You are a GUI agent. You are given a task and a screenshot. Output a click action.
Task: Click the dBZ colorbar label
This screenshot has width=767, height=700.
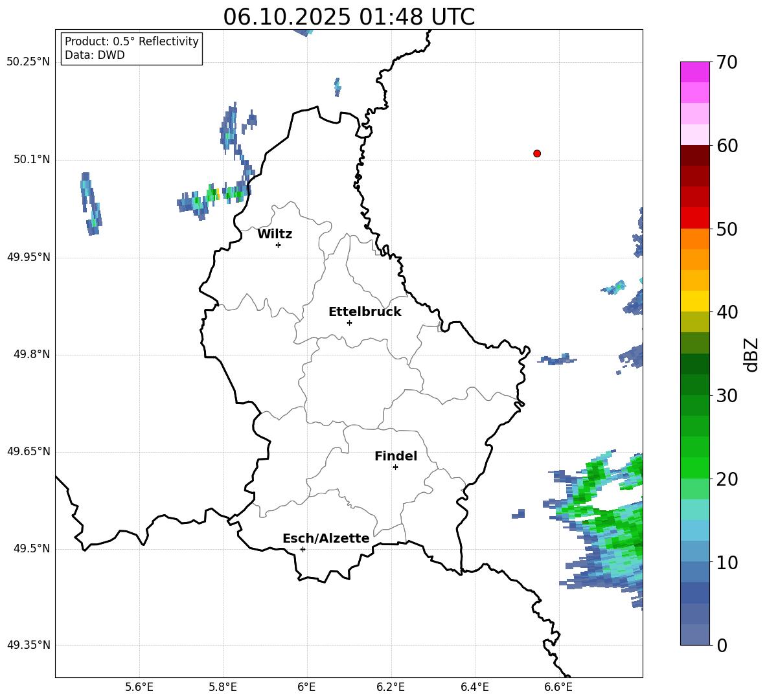click(x=751, y=354)
